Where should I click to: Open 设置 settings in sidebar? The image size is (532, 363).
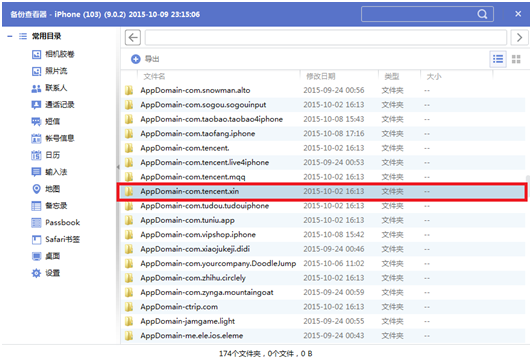click(x=46, y=273)
